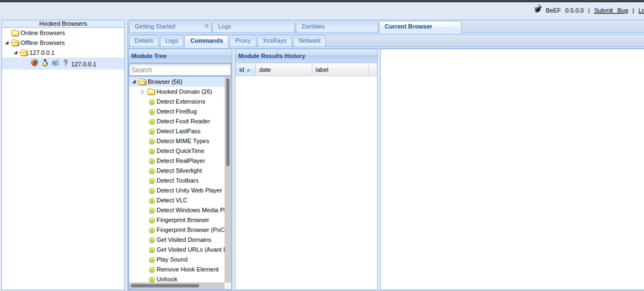Screen dimensions: 644x291
Task: Click the green dot beside Detect Silverlight
Action: coord(152,171)
